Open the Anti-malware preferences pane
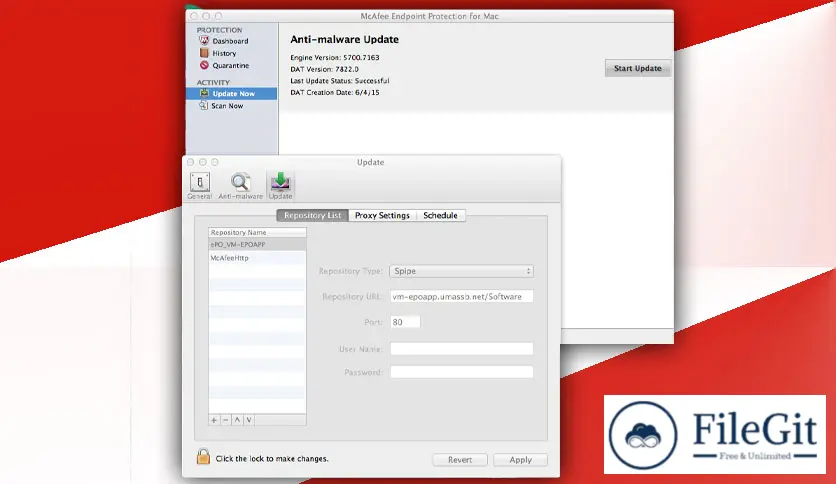 click(x=240, y=185)
